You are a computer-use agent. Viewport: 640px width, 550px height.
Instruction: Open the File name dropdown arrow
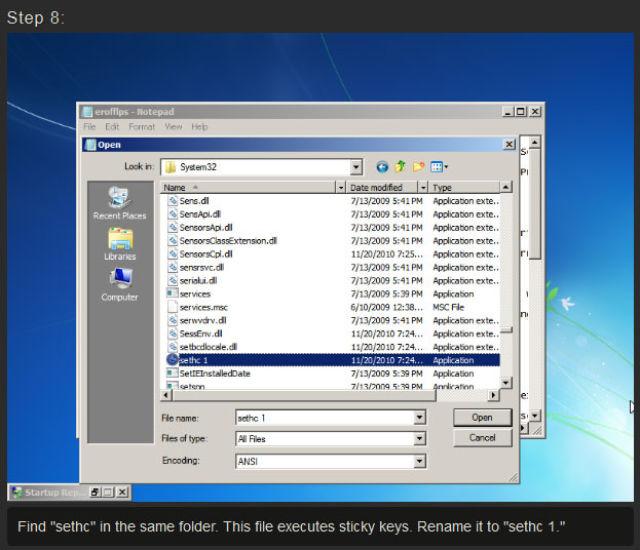click(419, 417)
